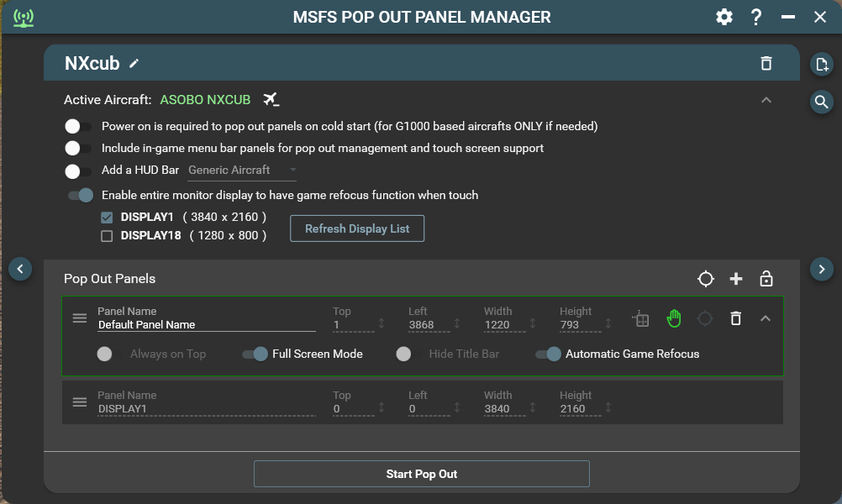This screenshot has width=842, height=504.
Task: Click the Start Pop Out button
Action: pos(421,474)
